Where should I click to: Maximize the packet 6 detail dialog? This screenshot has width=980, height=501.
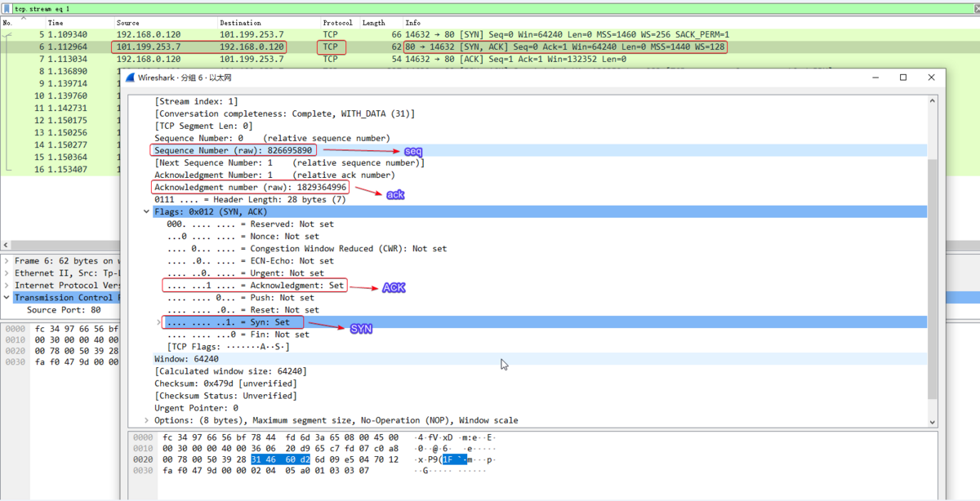point(903,78)
